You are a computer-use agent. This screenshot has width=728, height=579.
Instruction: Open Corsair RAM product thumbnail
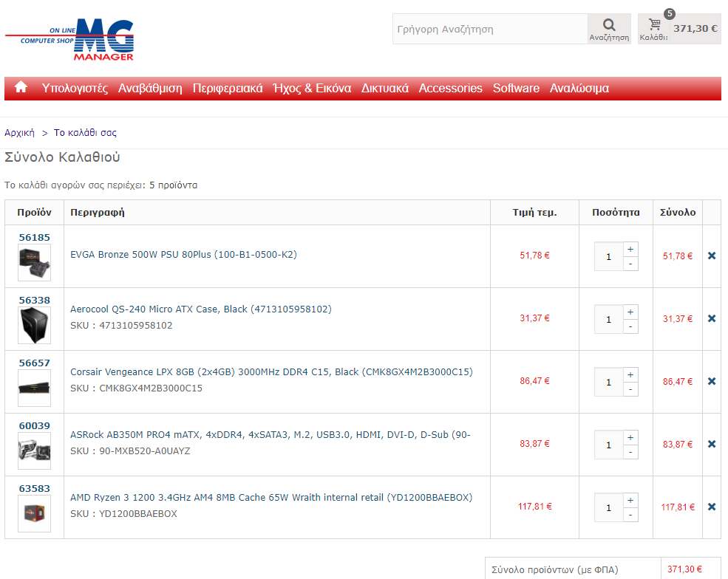pyautogui.click(x=34, y=388)
